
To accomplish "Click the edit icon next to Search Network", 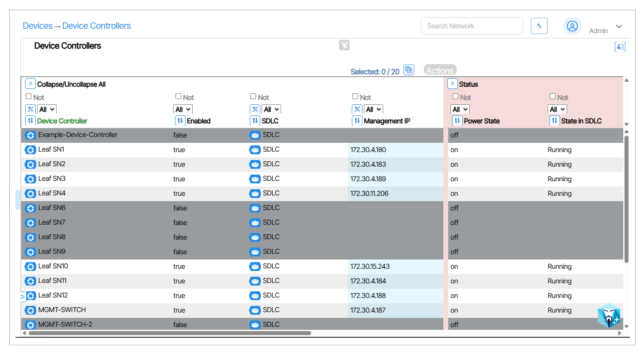I will click(x=539, y=26).
